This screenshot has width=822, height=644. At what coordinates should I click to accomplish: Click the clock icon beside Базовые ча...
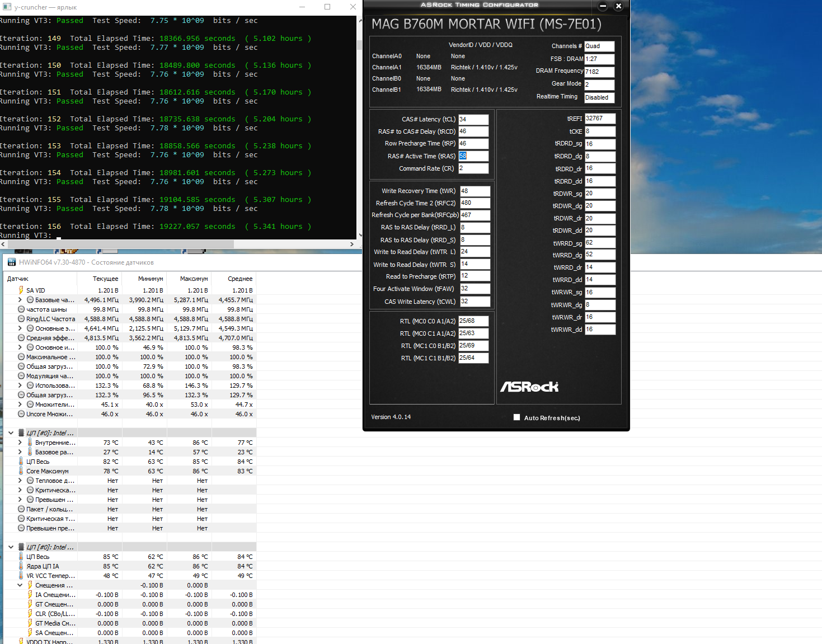coord(30,300)
